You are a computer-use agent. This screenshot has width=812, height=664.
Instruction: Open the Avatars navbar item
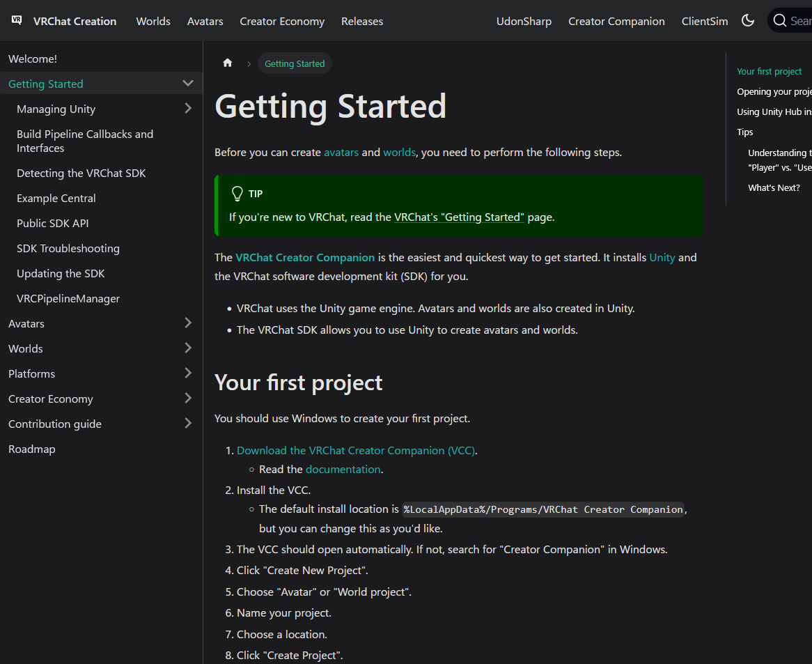[205, 21]
